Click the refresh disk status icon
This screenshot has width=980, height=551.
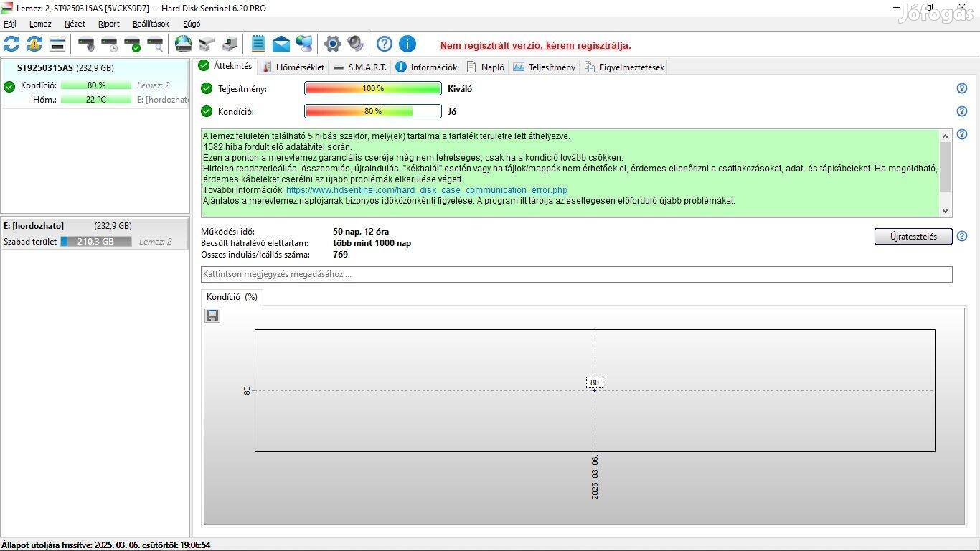click(x=11, y=44)
